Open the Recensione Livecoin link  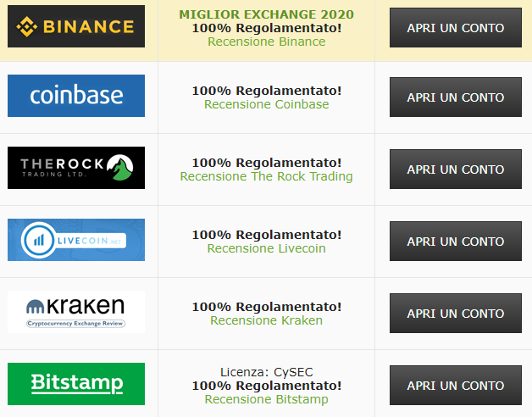click(266, 248)
